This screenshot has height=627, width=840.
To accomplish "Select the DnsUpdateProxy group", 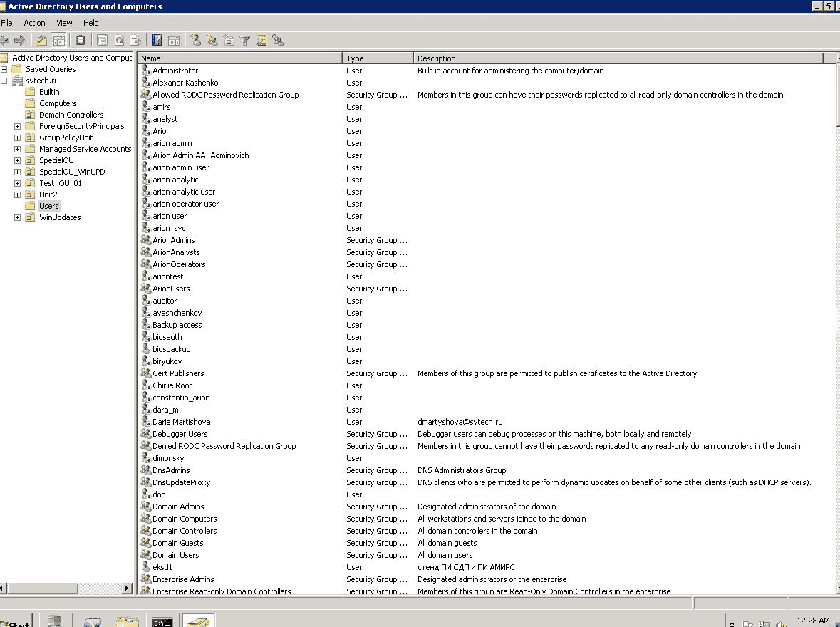I will point(182,482).
